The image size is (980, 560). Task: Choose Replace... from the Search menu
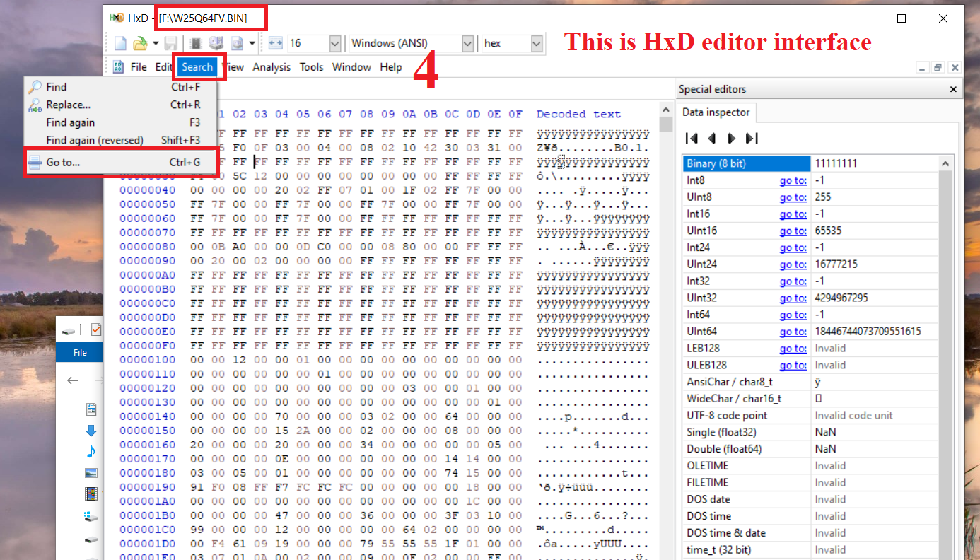coord(120,105)
